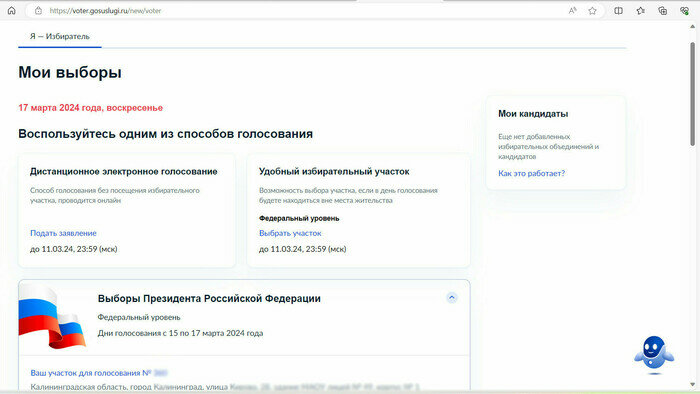The width and height of the screenshot is (700, 394).
Task: Click deadline text under Выбрать участок
Action: tap(303, 249)
